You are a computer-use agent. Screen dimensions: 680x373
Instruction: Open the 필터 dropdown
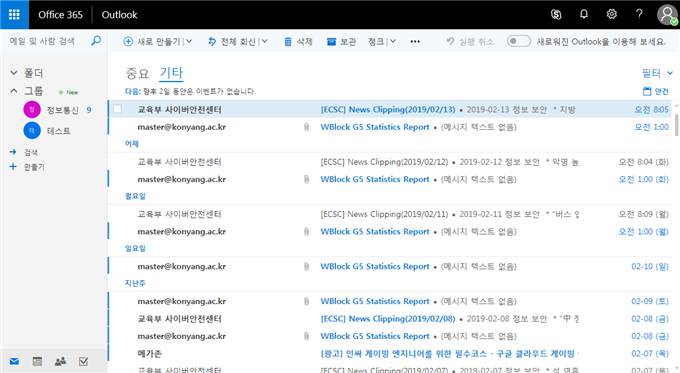pyautogui.click(x=657, y=73)
